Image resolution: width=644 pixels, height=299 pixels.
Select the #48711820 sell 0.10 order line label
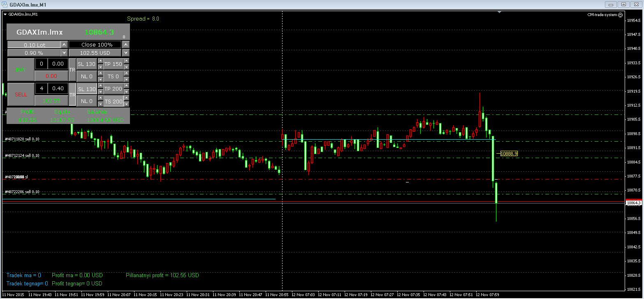[x=22, y=139]
